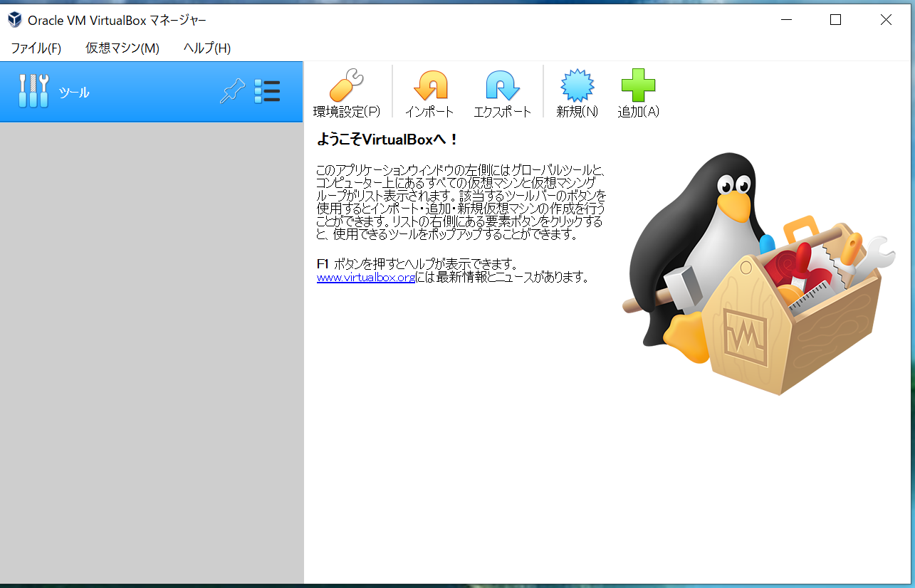The height and width of the screenshot is (588, 915).
Task: Create a new VM with 新規(N)
Action: [577, 93]
